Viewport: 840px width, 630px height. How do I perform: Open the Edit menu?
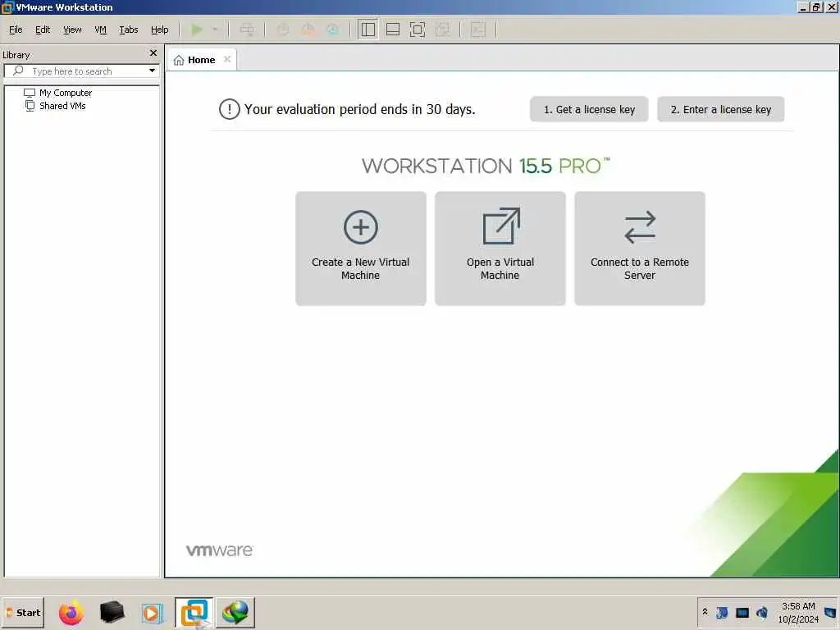(x=43, y=30)
